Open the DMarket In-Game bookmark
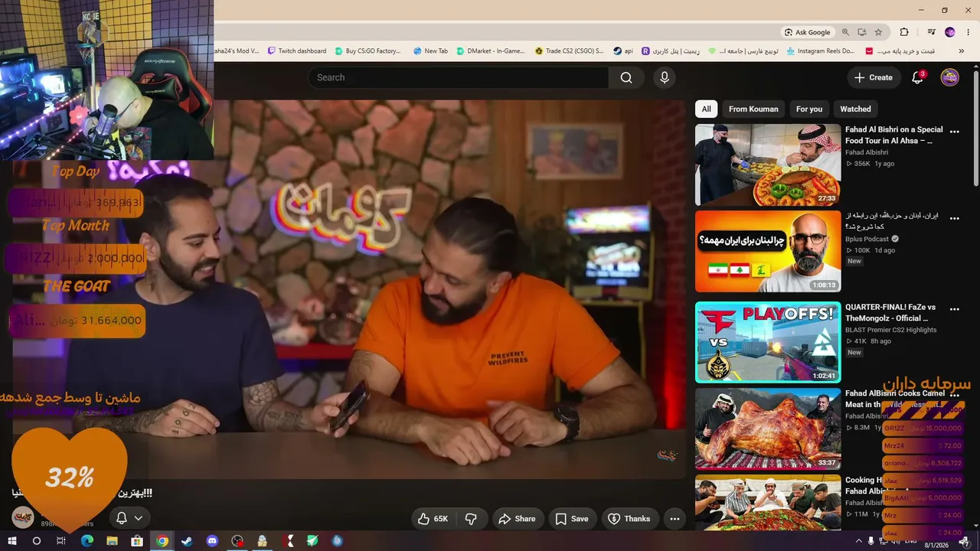980x551 pixels. 491,51
